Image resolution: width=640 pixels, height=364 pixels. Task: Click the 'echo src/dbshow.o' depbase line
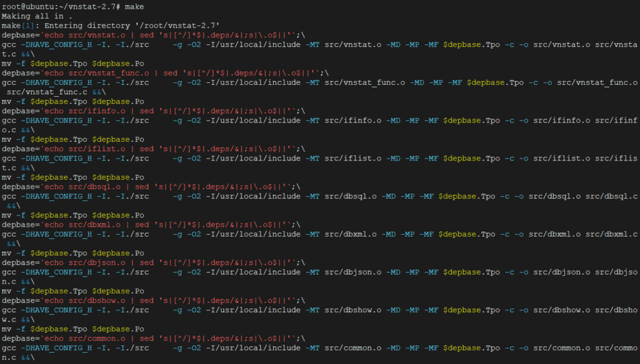154,300
